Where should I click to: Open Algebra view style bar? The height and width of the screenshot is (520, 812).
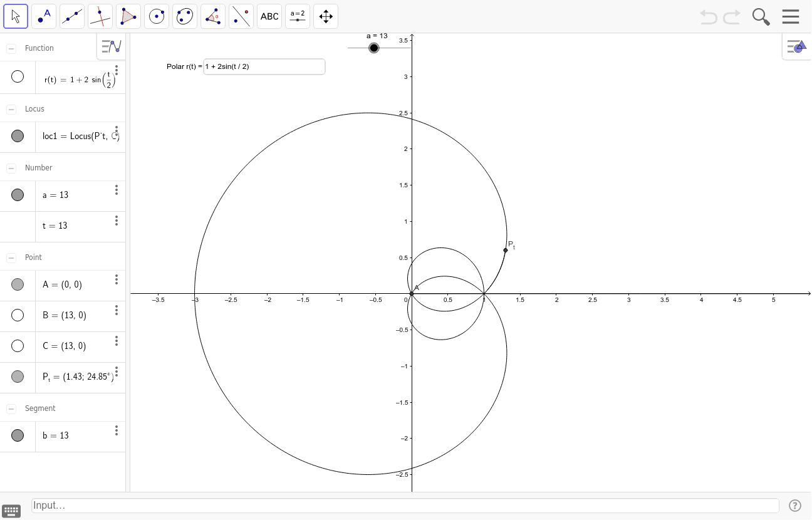point(111,46)
